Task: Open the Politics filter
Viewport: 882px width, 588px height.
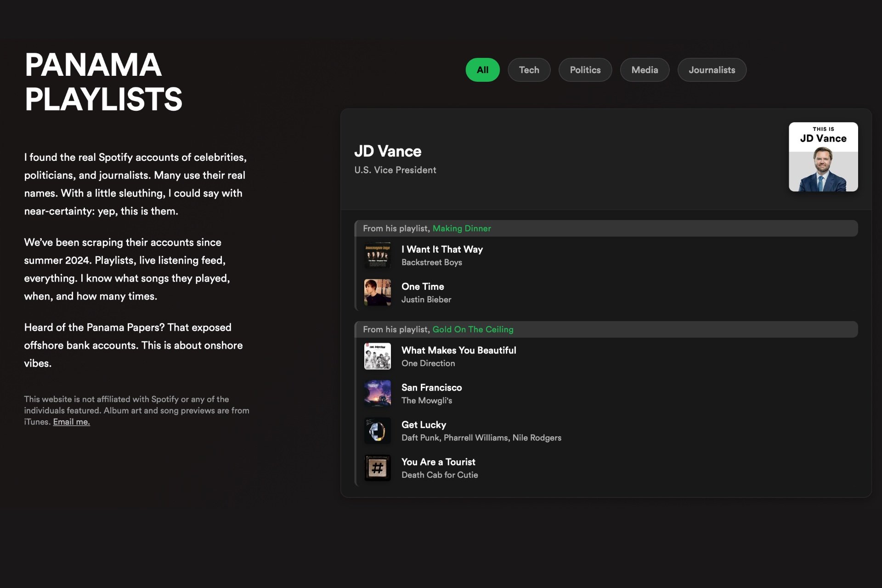Action: point(585,70)
